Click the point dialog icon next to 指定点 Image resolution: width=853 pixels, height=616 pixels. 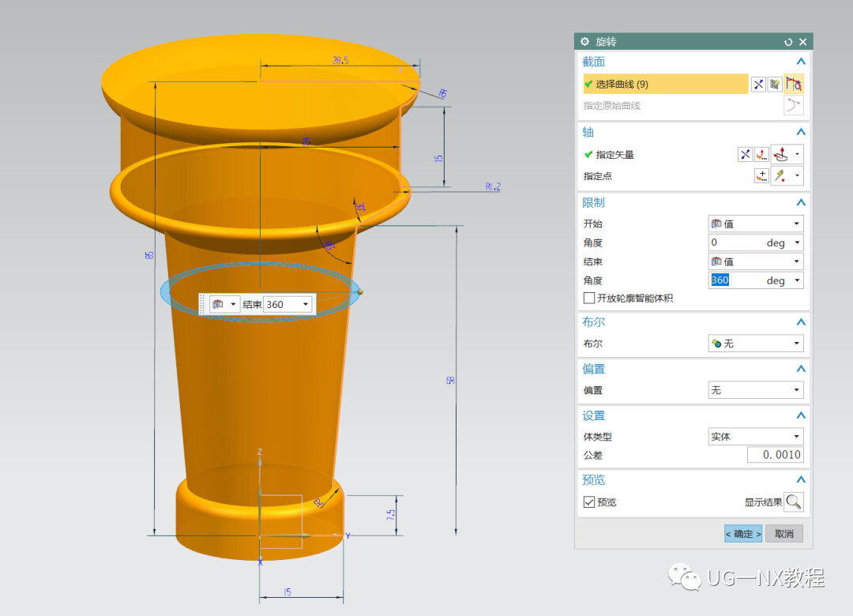761,176
